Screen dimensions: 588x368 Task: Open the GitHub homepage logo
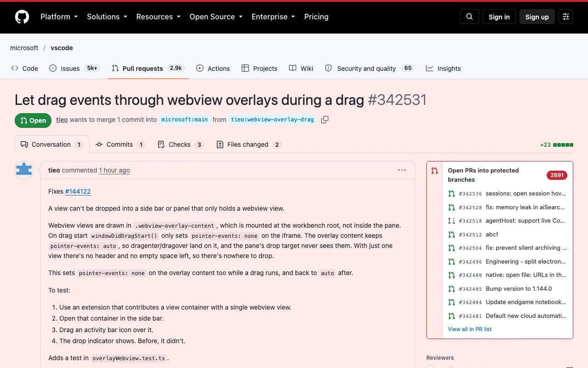point(22,17)
